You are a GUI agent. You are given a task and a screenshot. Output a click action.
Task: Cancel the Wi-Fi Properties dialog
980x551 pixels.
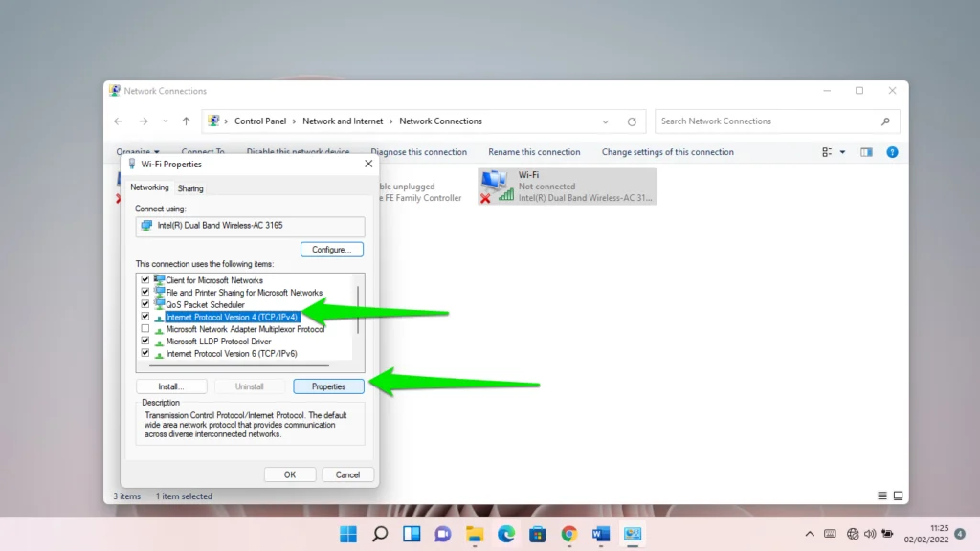tap(347, 474)
